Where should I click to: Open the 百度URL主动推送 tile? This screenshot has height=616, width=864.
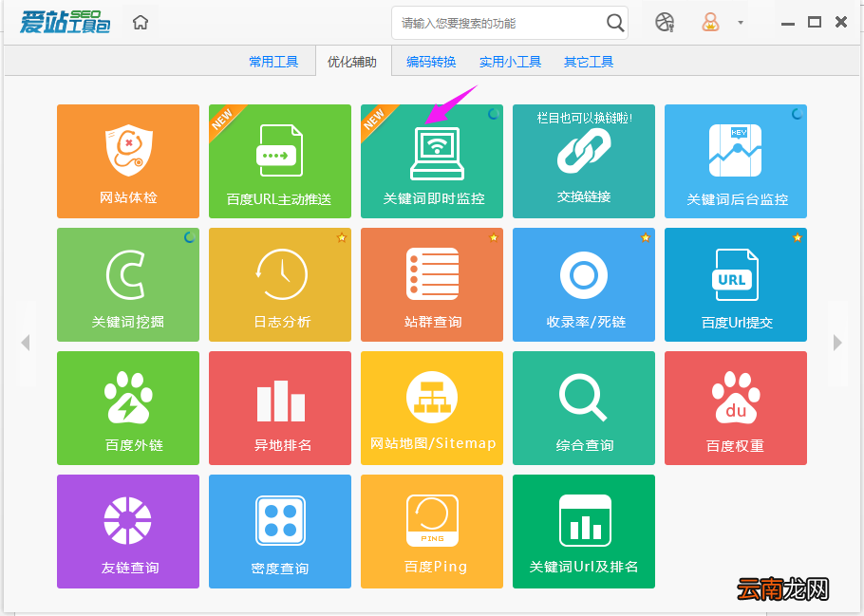click(280, 161)
